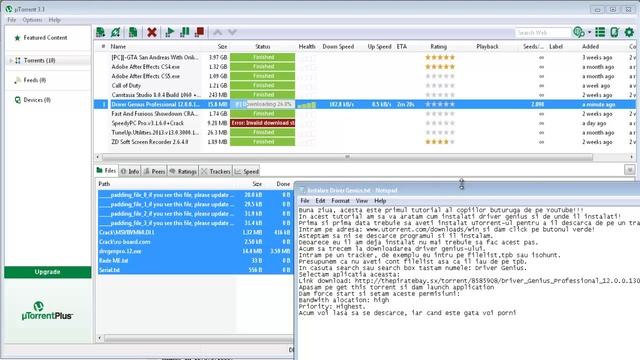The image size is (640, 360).
Task: Click the red Stop torrent icon
Action: coord(200,32)
